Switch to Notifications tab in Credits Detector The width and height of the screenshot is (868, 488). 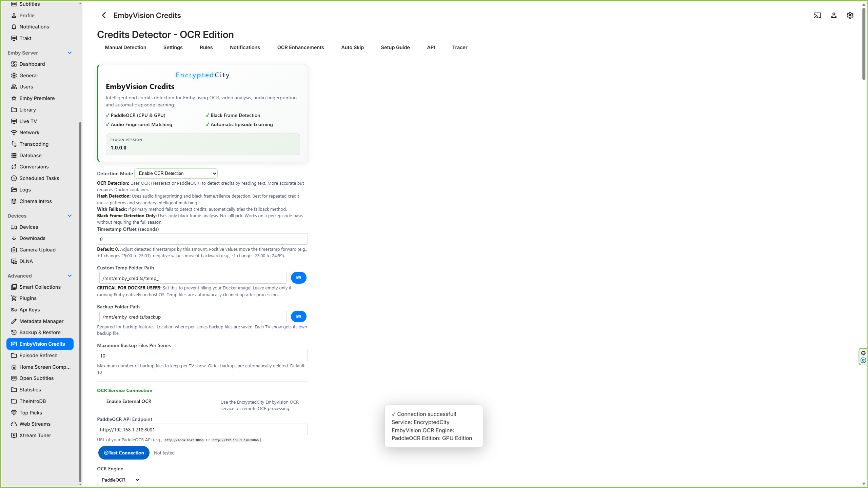click(x=245, y=47)
